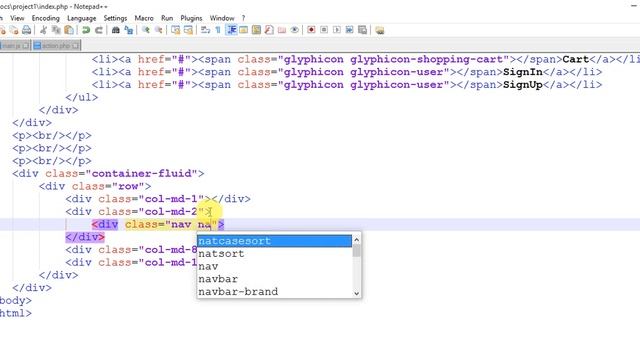Redo with the gray arrow icon
The height and width of the screenshot is (360, 640).
(99, 30)
